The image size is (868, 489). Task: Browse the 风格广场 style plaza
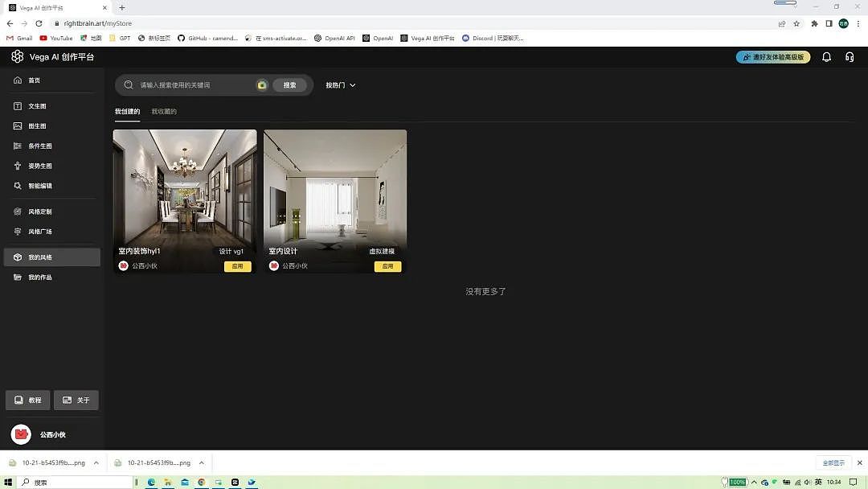click(39, 231)
